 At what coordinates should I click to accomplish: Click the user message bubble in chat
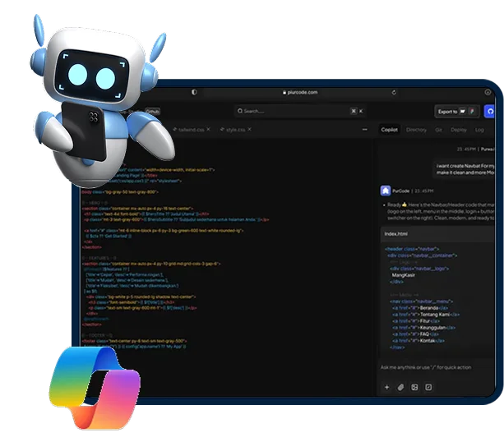(465, 169)
